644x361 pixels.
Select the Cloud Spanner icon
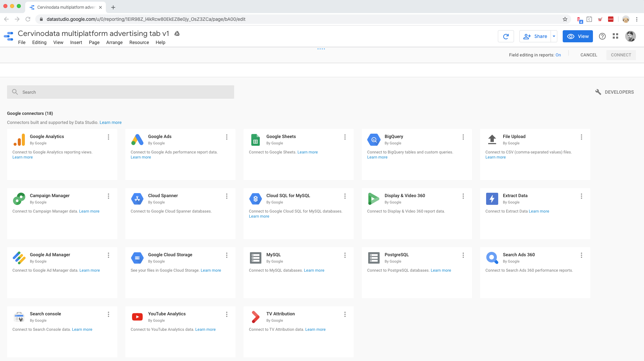tap(137, 199)
